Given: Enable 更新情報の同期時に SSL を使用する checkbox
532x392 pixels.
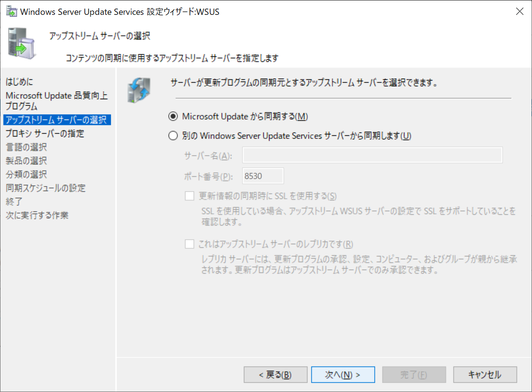Looking at the screenshot, I should click(189, 196).
